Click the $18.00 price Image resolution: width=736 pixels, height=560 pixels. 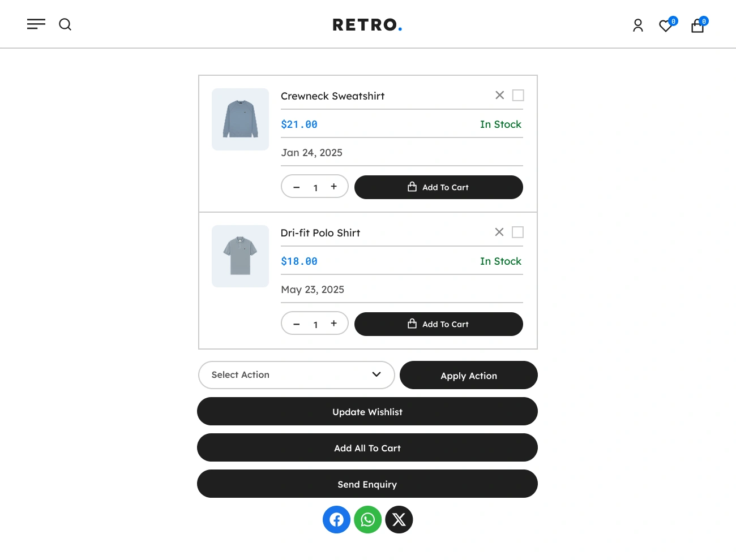299,261
